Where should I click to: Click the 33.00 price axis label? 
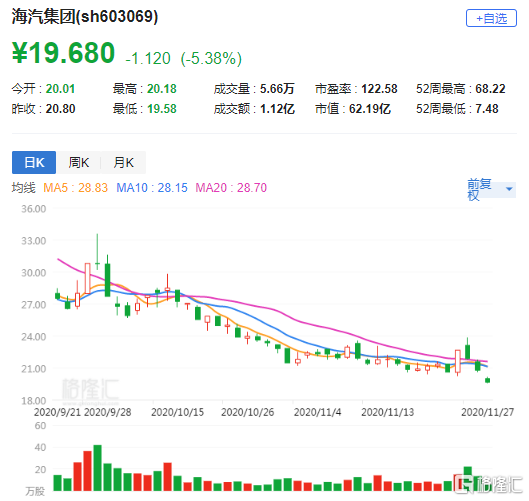[33, 241]
